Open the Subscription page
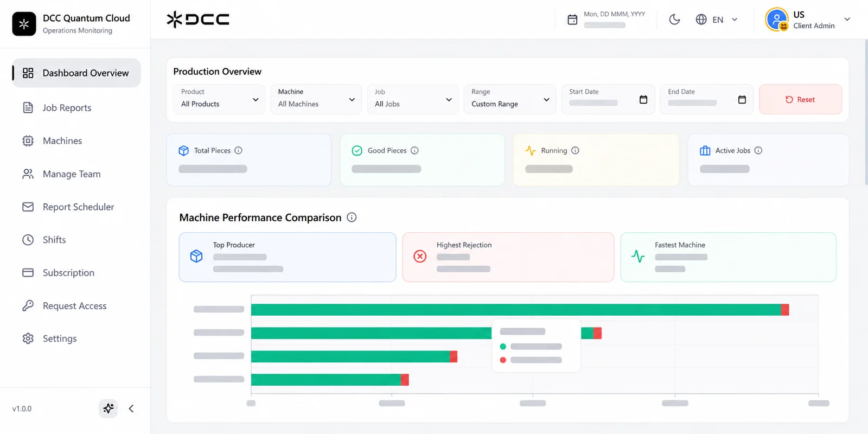 click(x=76, y=272)
